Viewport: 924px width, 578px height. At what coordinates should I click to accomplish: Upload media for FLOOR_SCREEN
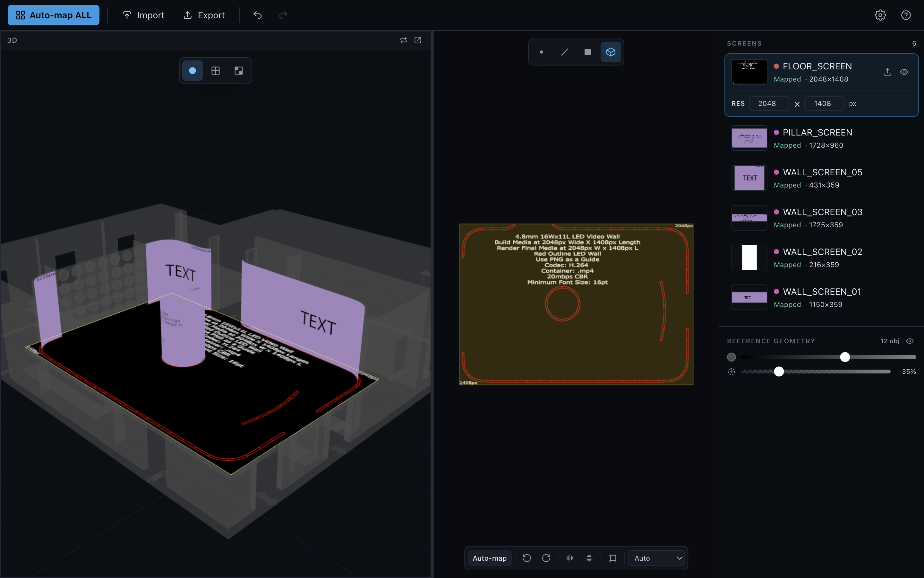coord(887,72)
